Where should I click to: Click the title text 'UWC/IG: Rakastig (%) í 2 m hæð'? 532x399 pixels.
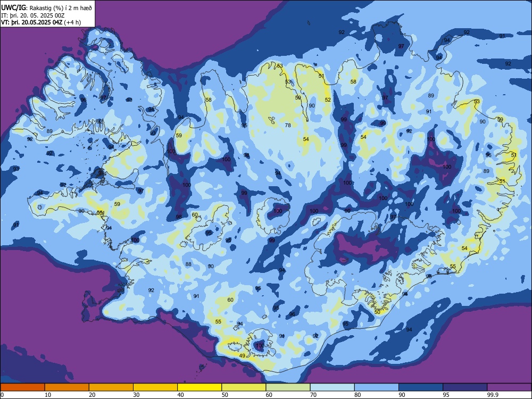46,8
